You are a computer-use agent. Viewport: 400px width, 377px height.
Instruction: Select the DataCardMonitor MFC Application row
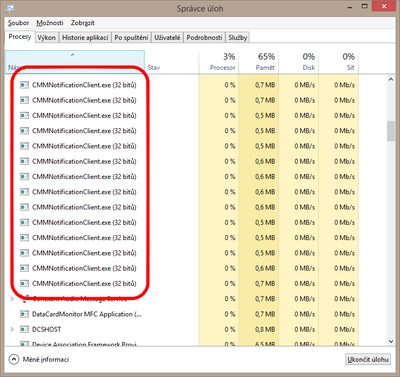pos(182,314)
